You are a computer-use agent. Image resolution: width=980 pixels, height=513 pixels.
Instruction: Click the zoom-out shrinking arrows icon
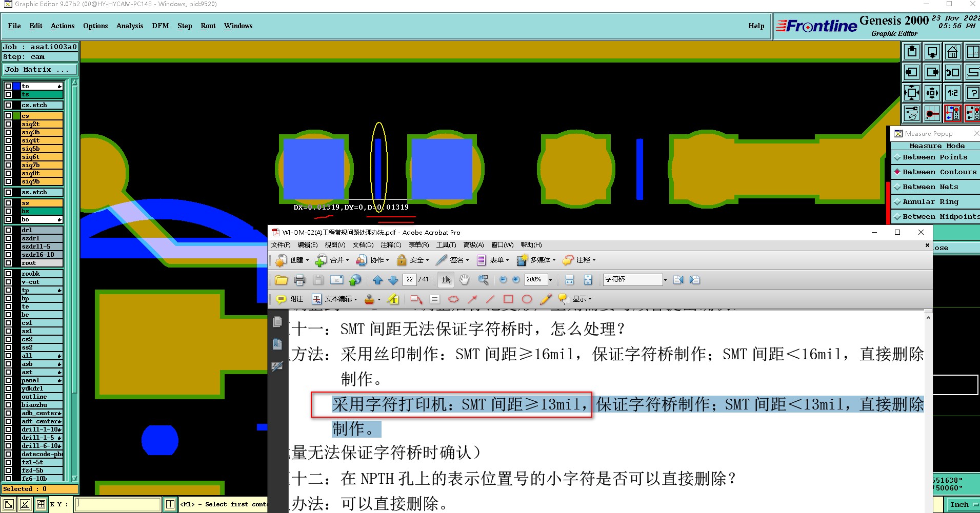pyautogui.click(x=932, y=93)
